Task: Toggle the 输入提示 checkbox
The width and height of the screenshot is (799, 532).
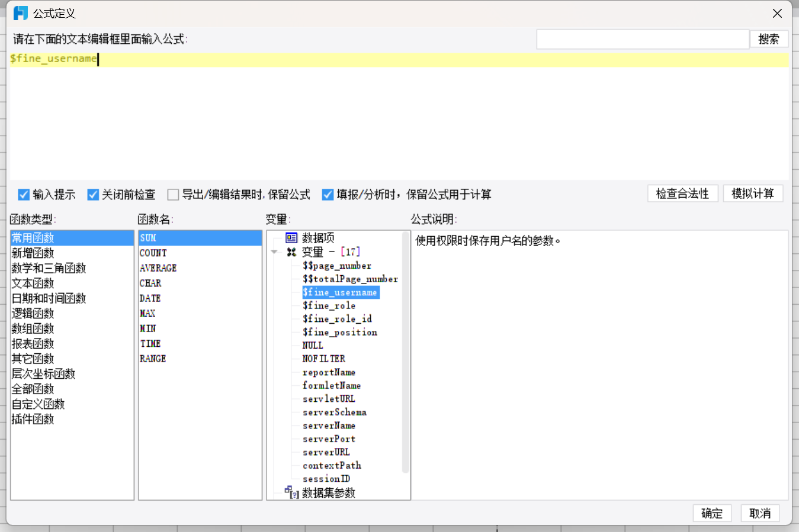Action: [x=24, y=195]
